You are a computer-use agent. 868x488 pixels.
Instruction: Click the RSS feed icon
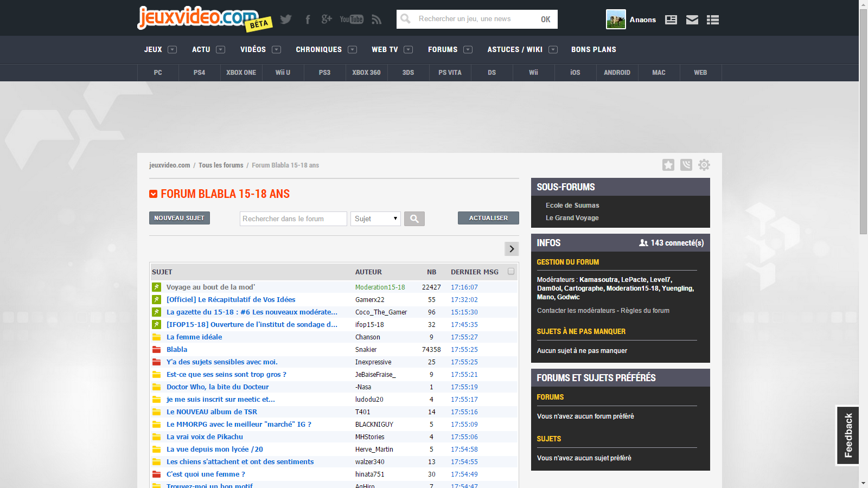tap(376, 20)
